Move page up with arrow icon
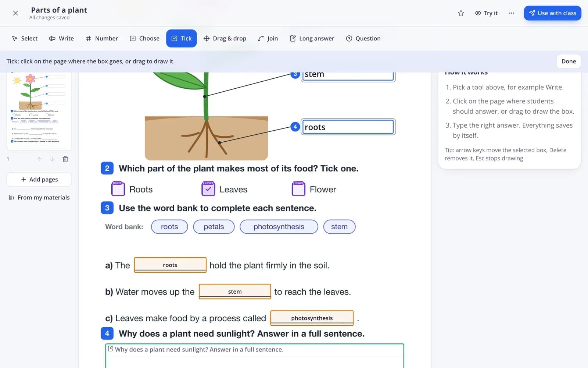This screenshot has height=368, width=588. [x=39, y=159]
